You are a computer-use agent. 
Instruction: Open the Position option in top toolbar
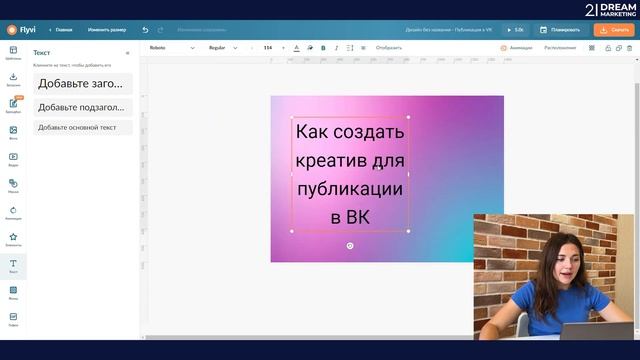[x=560, y=48]
